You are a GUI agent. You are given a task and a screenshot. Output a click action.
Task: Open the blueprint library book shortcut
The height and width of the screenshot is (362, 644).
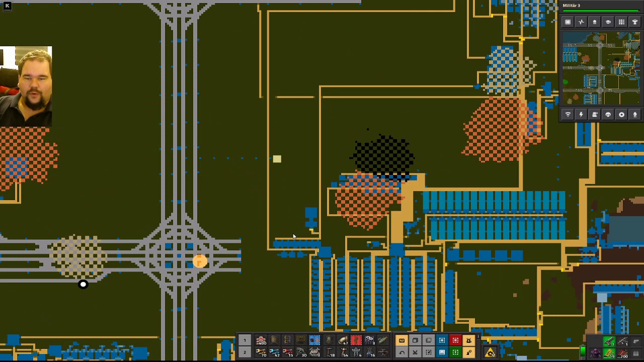442,352
